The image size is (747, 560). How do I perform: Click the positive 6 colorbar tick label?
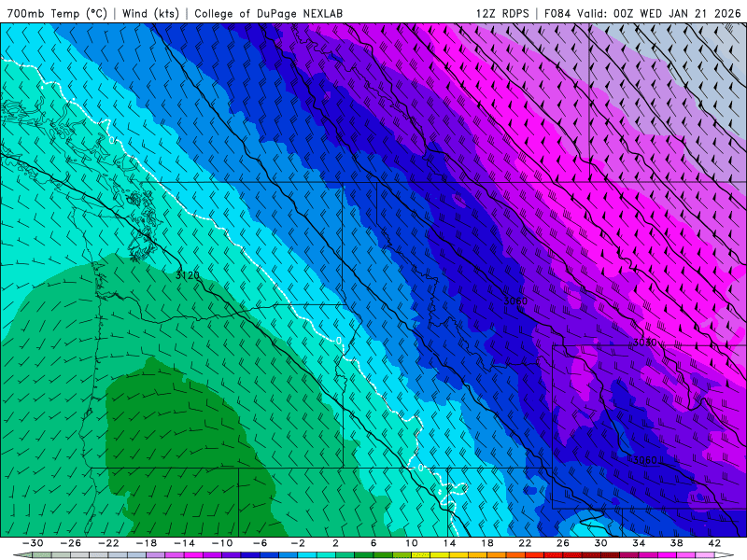(373, 543)
